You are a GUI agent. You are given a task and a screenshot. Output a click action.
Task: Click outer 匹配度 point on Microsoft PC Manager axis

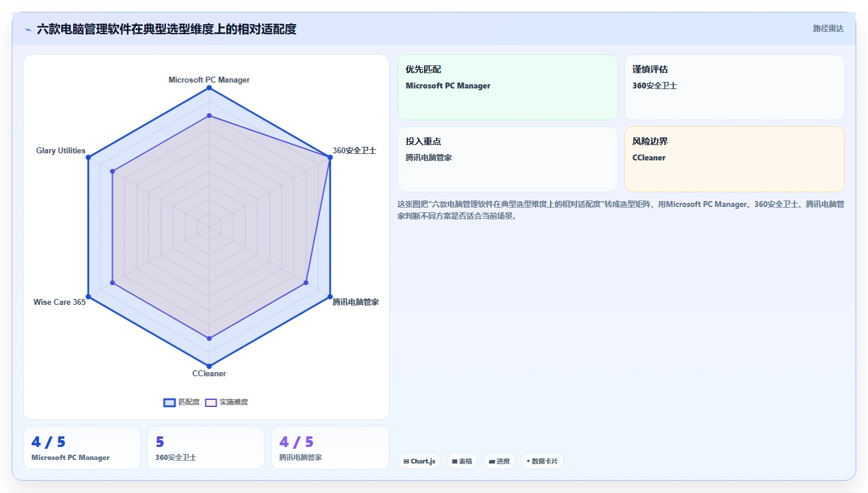(209, 88)
